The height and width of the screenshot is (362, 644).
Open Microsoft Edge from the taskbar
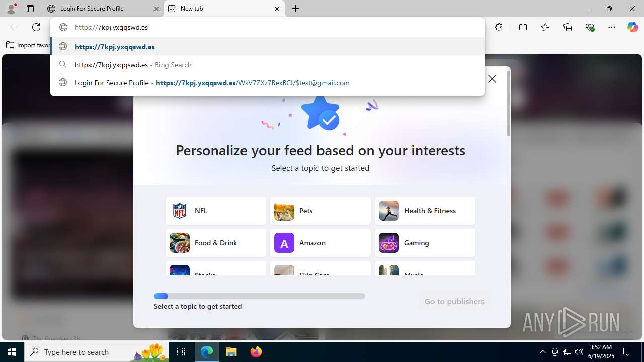click(x=207, y=352)
